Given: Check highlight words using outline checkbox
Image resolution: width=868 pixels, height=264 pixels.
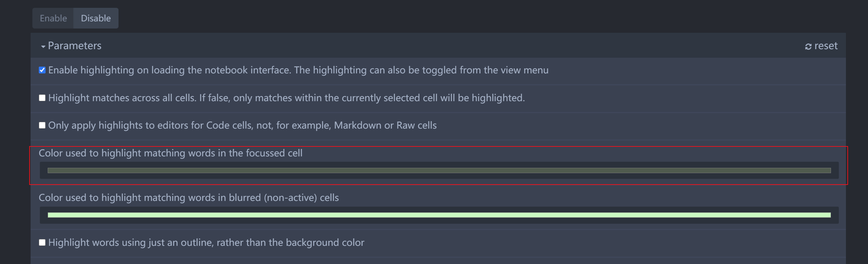Looking at the screenshot, I should [x=42, y=243].
